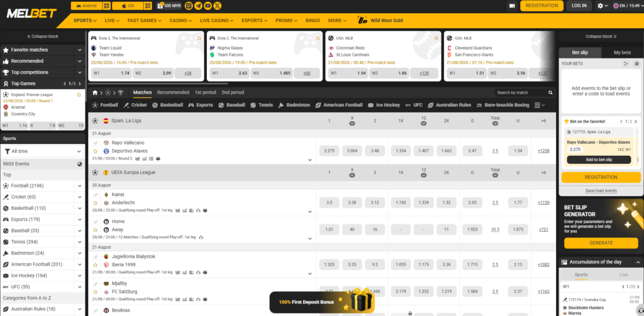
Task: Click the share icon in Your Bets header
Action: click(626, 63)
